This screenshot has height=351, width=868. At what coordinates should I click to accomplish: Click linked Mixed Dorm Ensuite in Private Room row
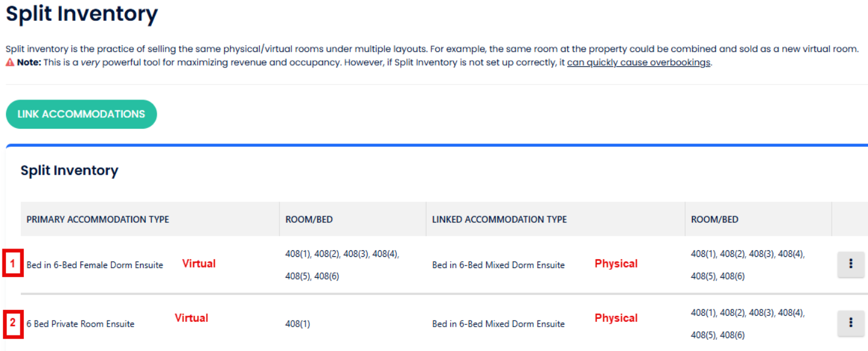click(498, 324)
